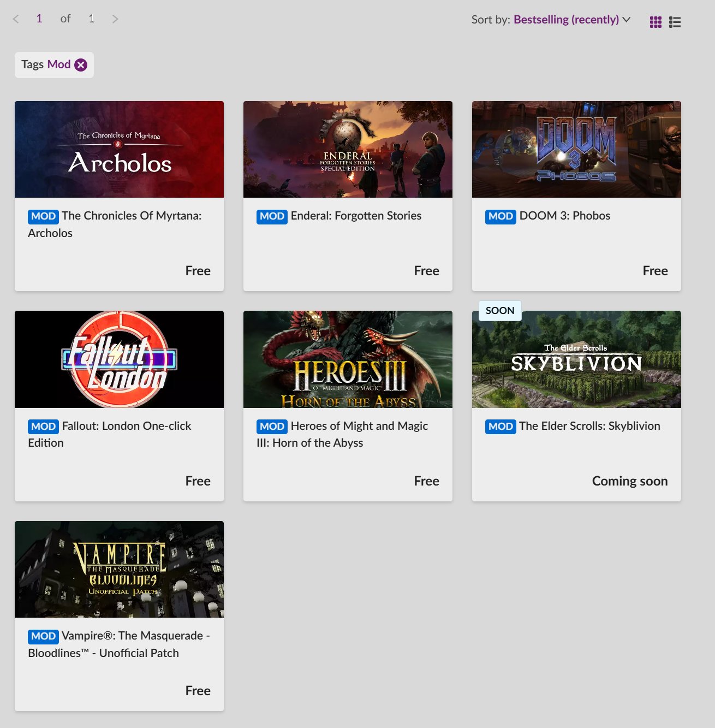Click Coming soon on Skyblivion card

coord(630,481)
